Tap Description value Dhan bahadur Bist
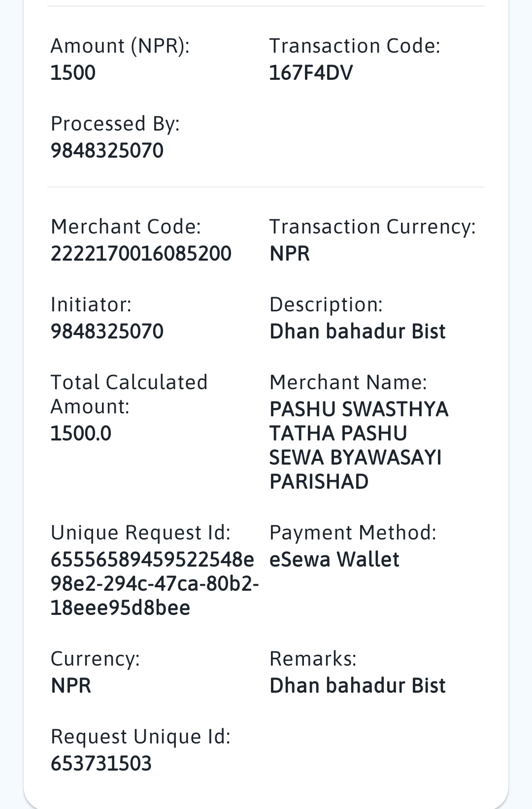The height and width of the screenshot is (809, 532). [x=358, y=332]
